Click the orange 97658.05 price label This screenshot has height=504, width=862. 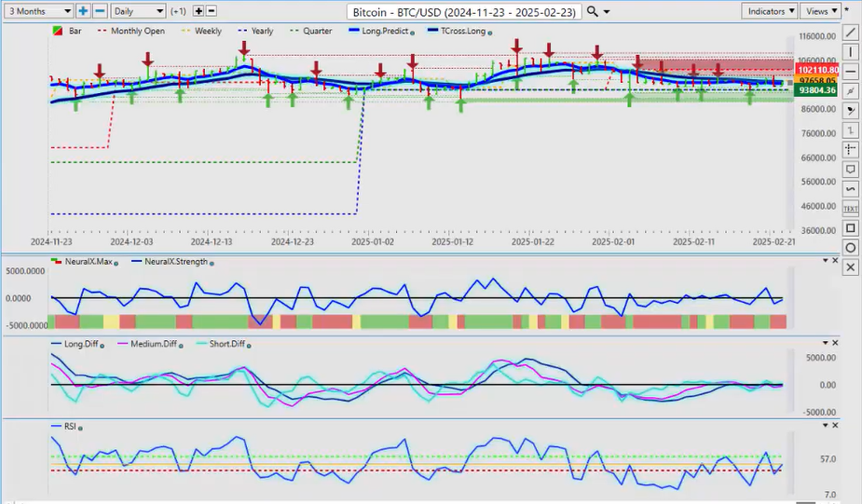(x=817, y=80)
